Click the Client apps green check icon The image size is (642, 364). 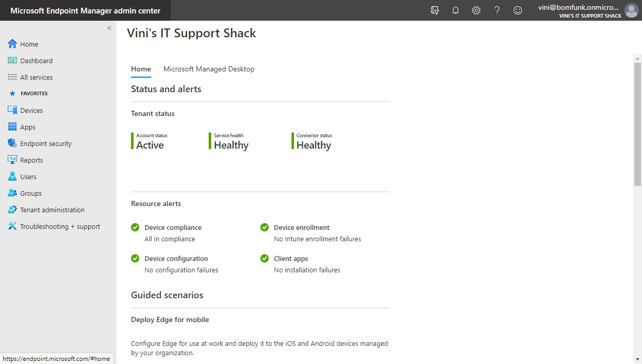click(265, 258)
